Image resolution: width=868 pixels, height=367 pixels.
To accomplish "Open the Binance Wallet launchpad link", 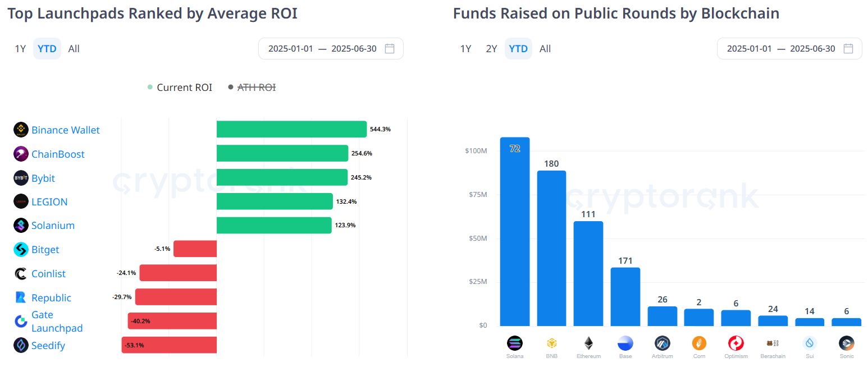I will (x=66, y=130).
